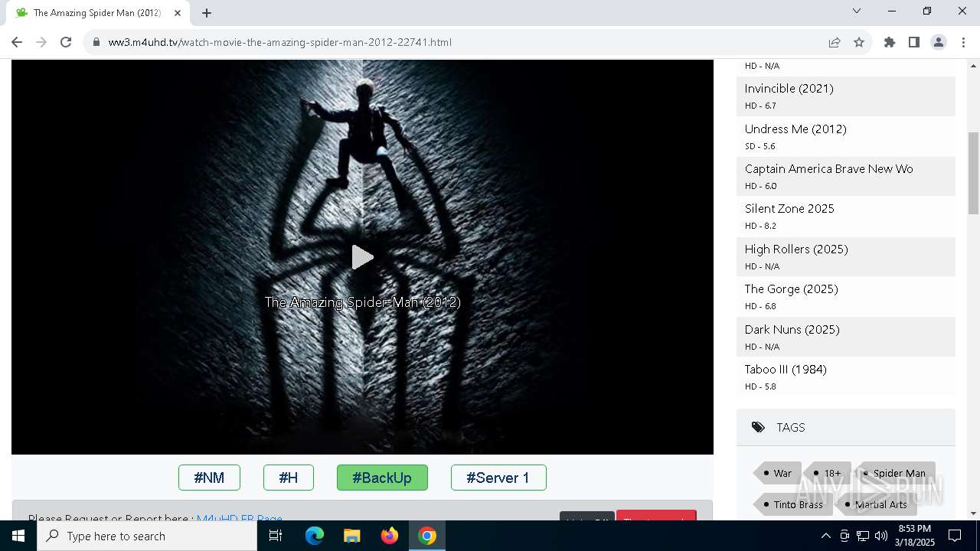Open Silent Zone 2025 movie link
Screen dimensions: 980x551
tap(789, 208)
